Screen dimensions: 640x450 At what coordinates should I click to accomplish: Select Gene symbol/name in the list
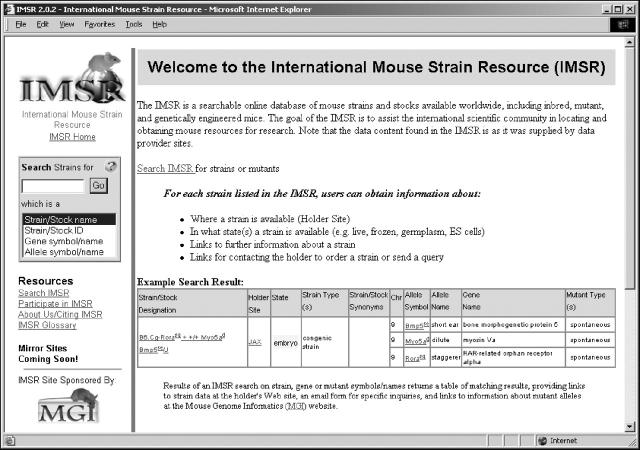[x=69, y=241]
